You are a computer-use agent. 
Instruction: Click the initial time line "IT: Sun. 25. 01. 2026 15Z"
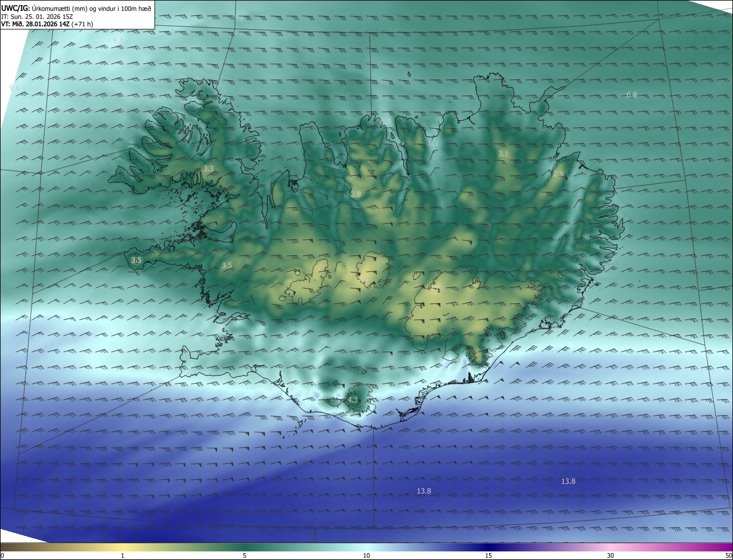point(37,17)
